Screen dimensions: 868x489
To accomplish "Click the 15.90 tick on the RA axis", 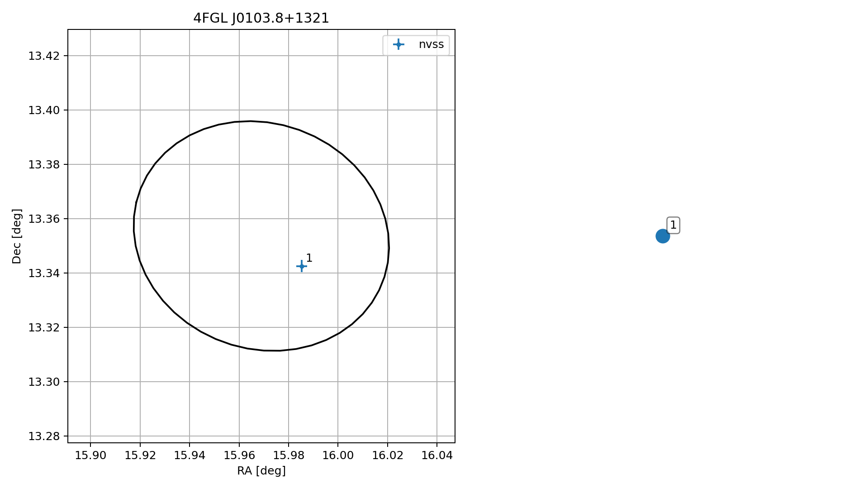I will click(90, 455).
